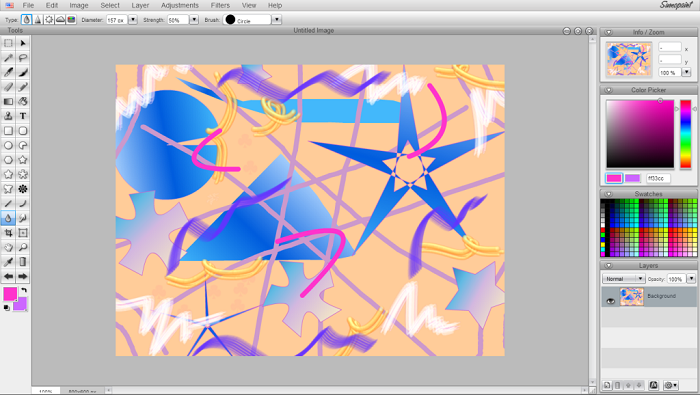
Task: Select the Rectangle shape tool
Action: click(x=8, y=131)
